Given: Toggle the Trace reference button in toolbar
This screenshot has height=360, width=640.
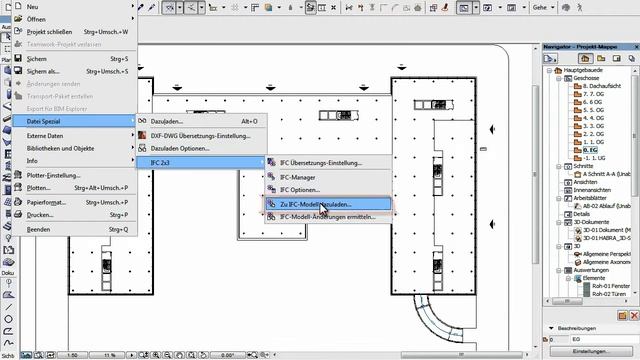Looking at the screenshot, I should (311, 7).
